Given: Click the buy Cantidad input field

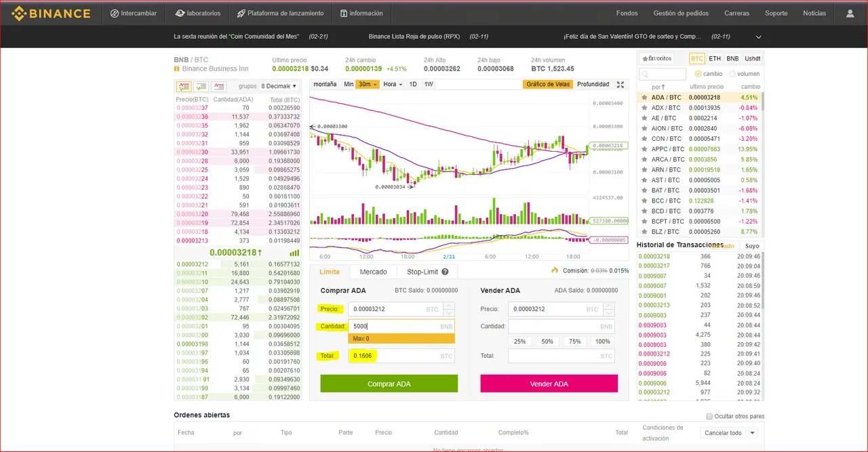Looking at the screenshot, I should [401, 326].
